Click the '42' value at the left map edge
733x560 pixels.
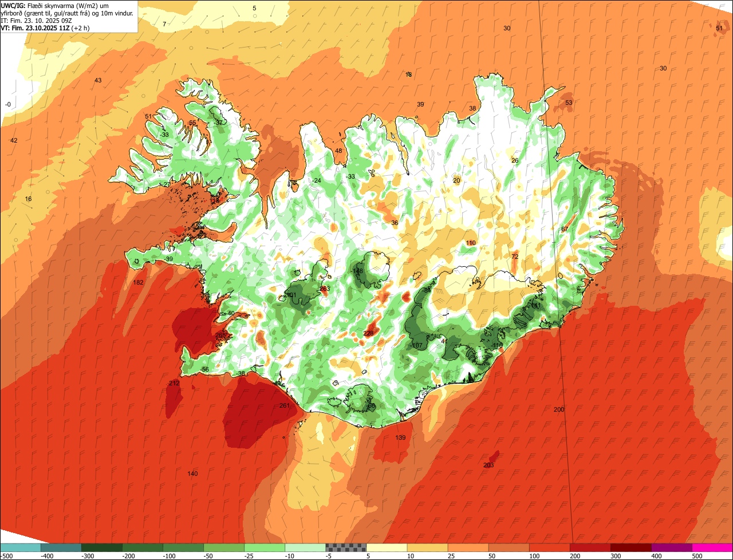tap(14, 140)
